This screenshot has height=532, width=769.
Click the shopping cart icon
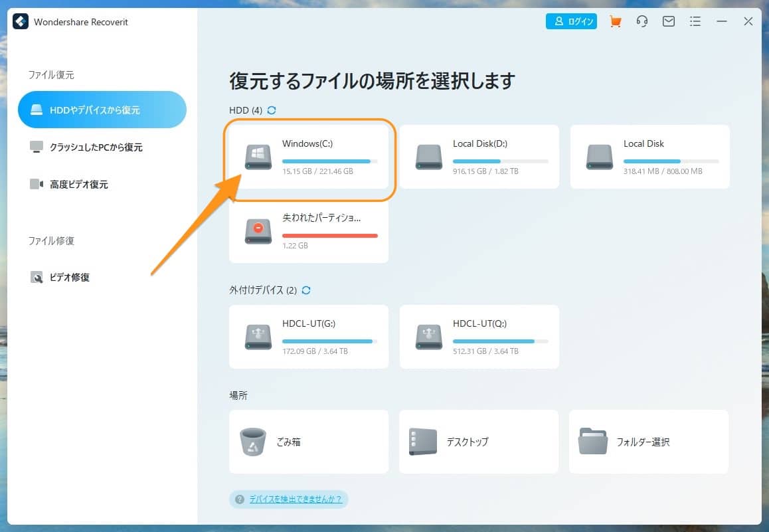[616, 22]
